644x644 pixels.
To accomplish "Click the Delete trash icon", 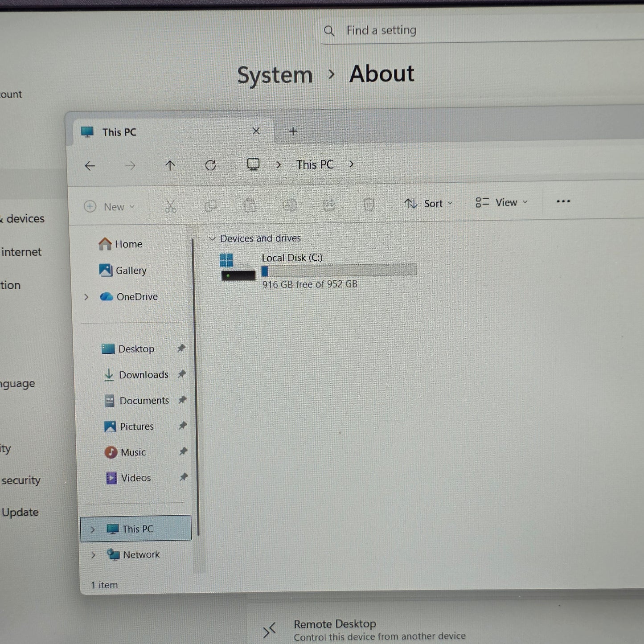I will click(x=369, y=204).
